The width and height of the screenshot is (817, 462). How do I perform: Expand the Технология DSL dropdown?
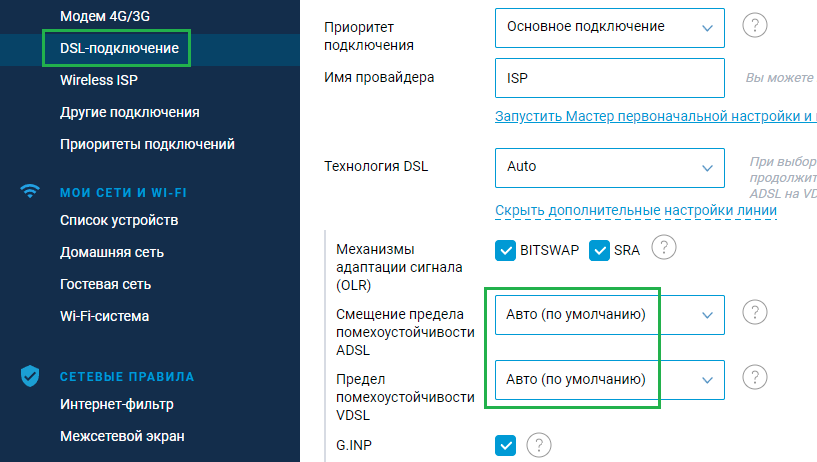pyautogui.click(x=609, y=167)
